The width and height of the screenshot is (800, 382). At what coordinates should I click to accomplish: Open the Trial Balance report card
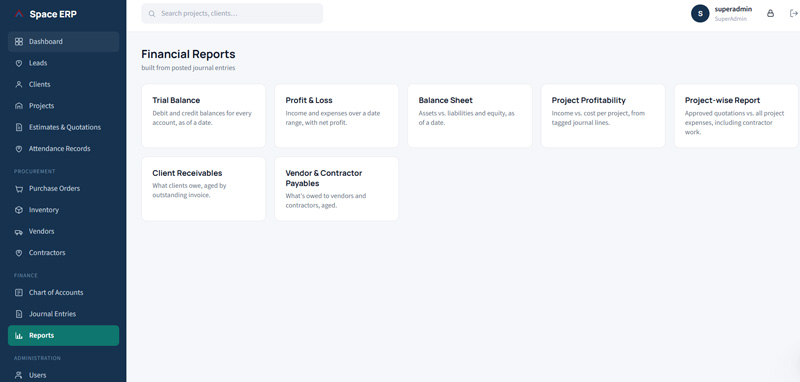pyautogui.click(x=204, y=116)
